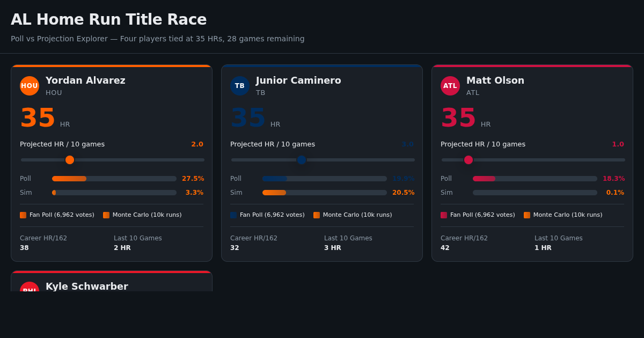644x338 pixels.
Task: Click Olson's projected value 1.0
Action: [618, 144]
